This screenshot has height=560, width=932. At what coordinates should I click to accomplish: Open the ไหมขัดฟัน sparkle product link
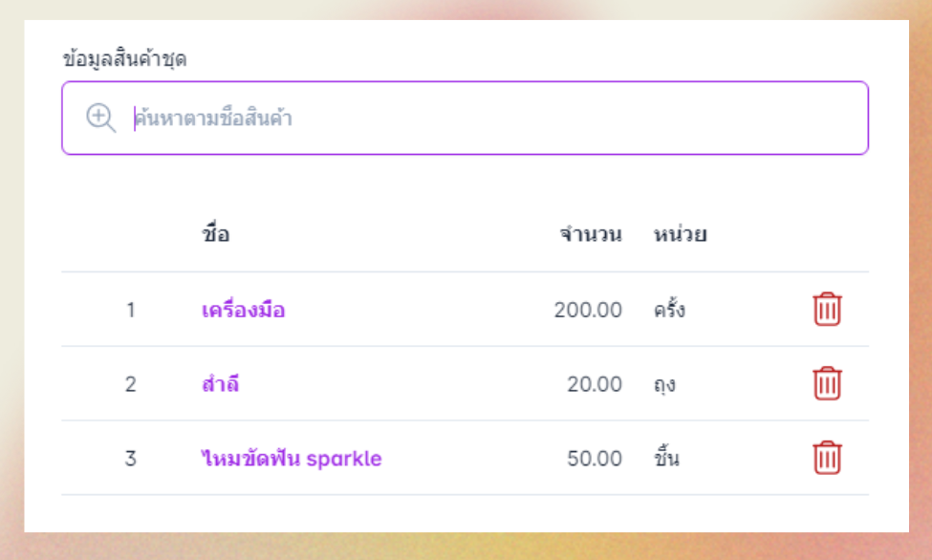tap(292, 459)
